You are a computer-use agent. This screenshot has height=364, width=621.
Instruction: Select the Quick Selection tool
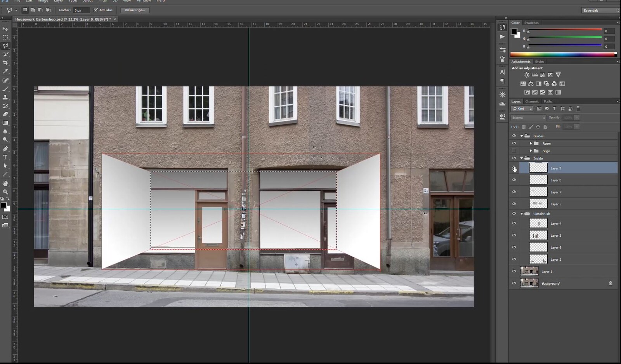(x=5, y=54)
